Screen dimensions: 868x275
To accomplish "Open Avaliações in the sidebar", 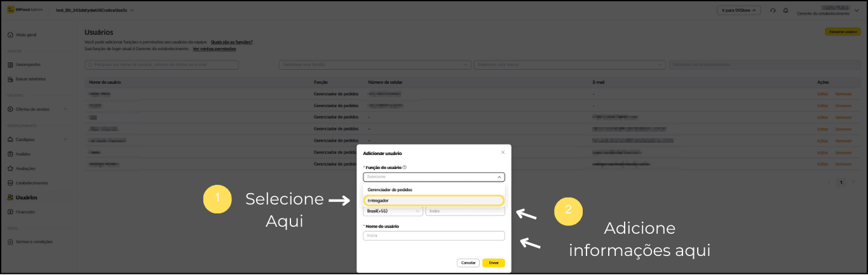I will (25, 168).
